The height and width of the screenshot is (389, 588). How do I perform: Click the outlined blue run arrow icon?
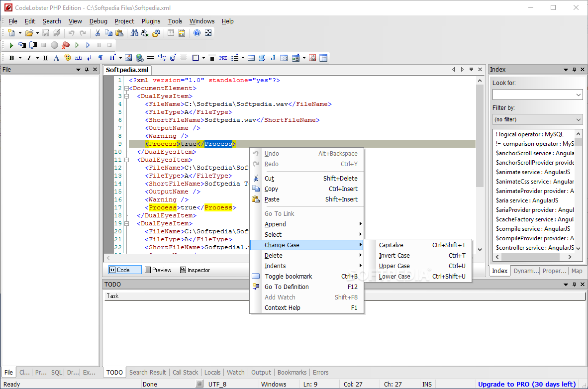(88, 45)
